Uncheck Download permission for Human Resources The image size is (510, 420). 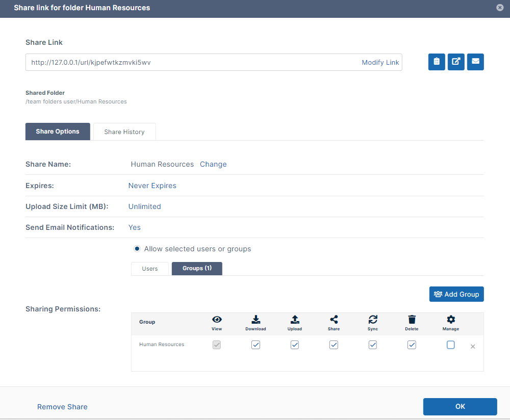click(x=256, y=345)
